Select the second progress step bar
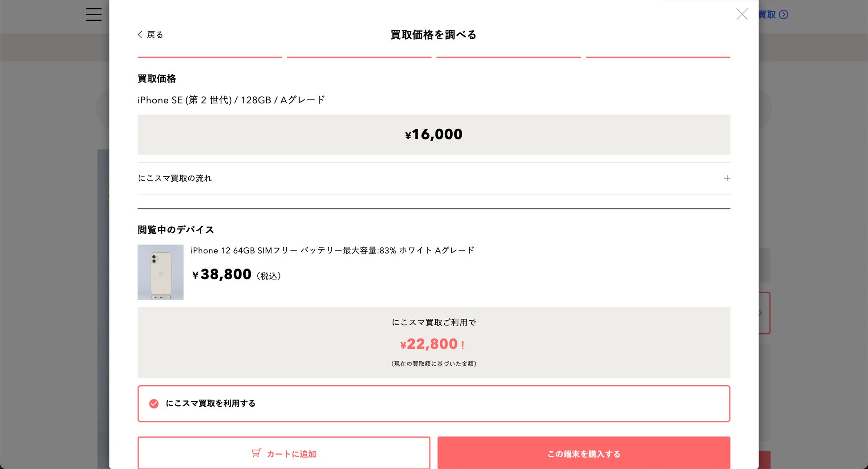The height and width of the screenshot is (469, 868). click(359, 57)
